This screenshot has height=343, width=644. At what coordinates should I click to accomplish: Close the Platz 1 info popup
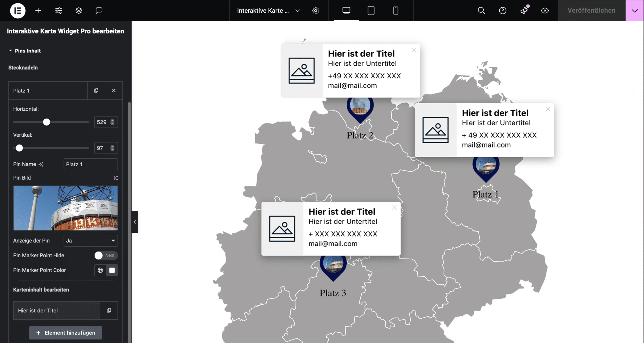pos(548,109)
